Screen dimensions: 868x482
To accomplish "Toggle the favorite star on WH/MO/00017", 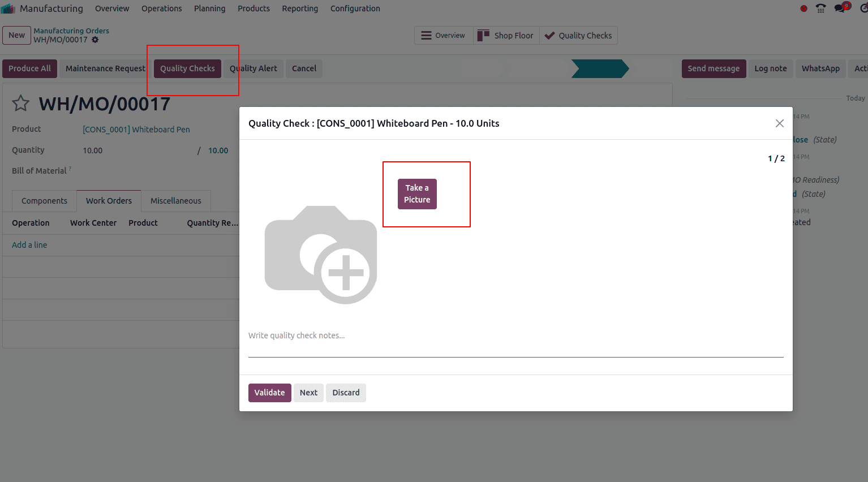I will [x=21, y=103].
